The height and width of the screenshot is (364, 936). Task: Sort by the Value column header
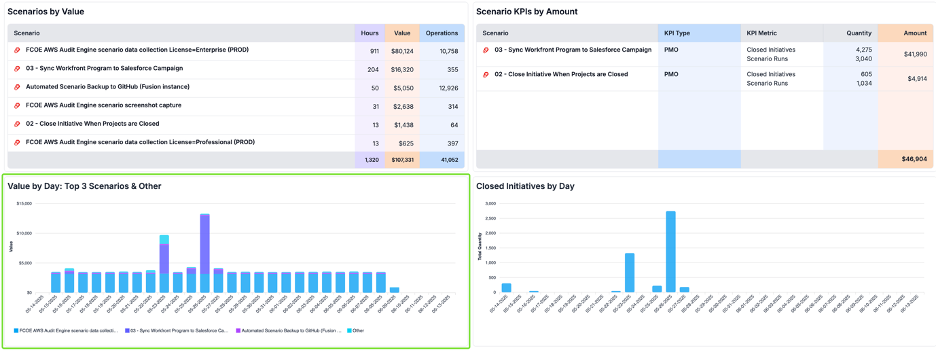402,33
